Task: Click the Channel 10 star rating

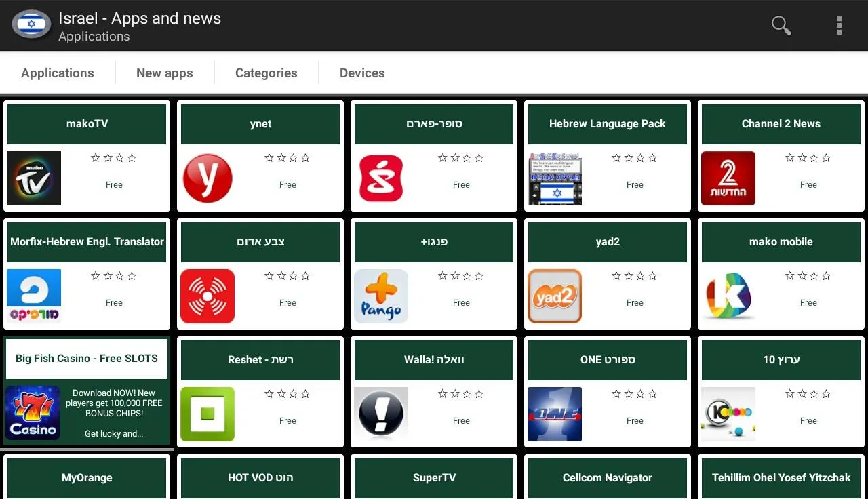Action: click(808, 394)
